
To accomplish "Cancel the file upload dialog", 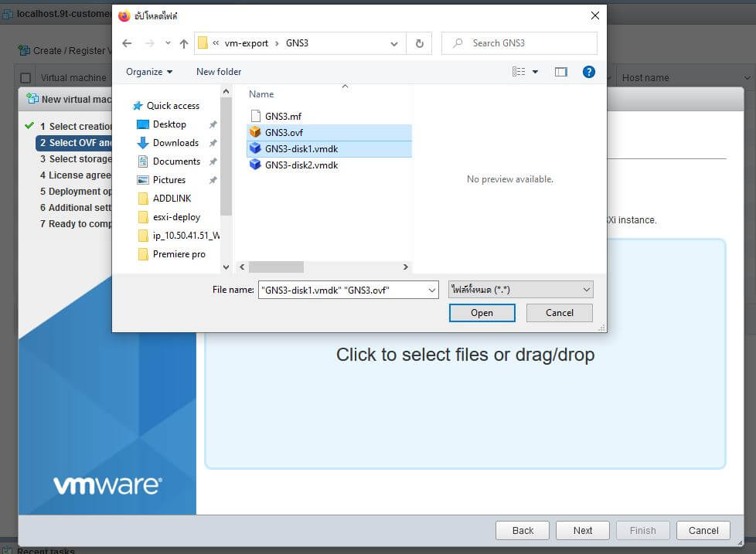I will [560, 313].
